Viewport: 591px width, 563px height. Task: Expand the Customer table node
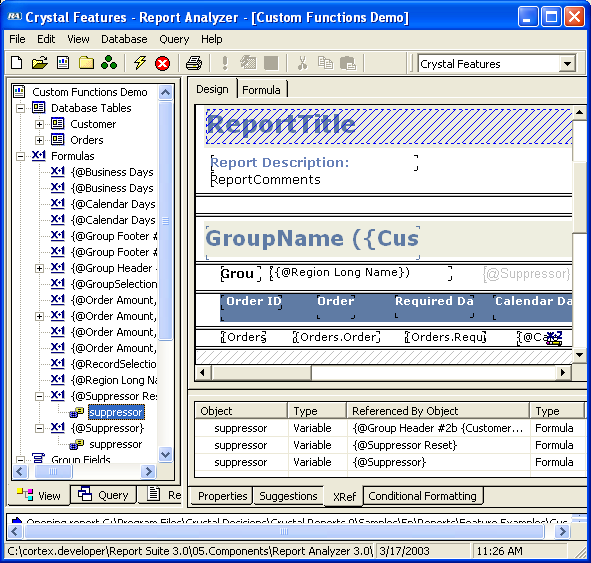(x=39, y=124)
